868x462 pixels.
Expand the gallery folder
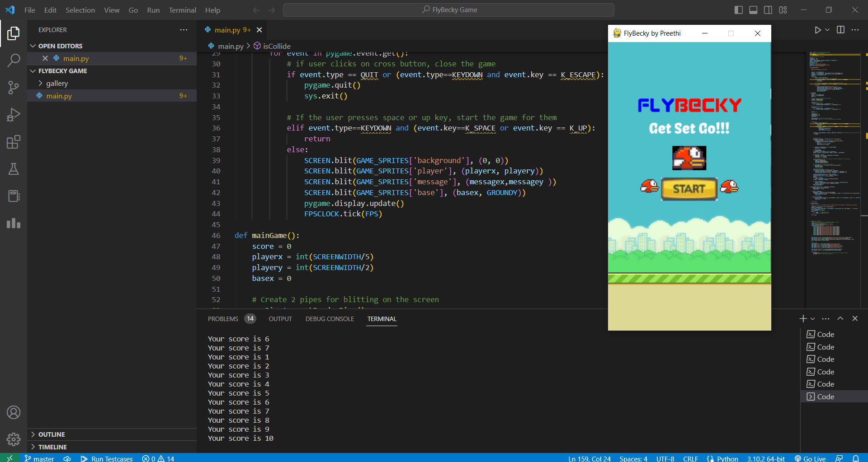point(57,84)
